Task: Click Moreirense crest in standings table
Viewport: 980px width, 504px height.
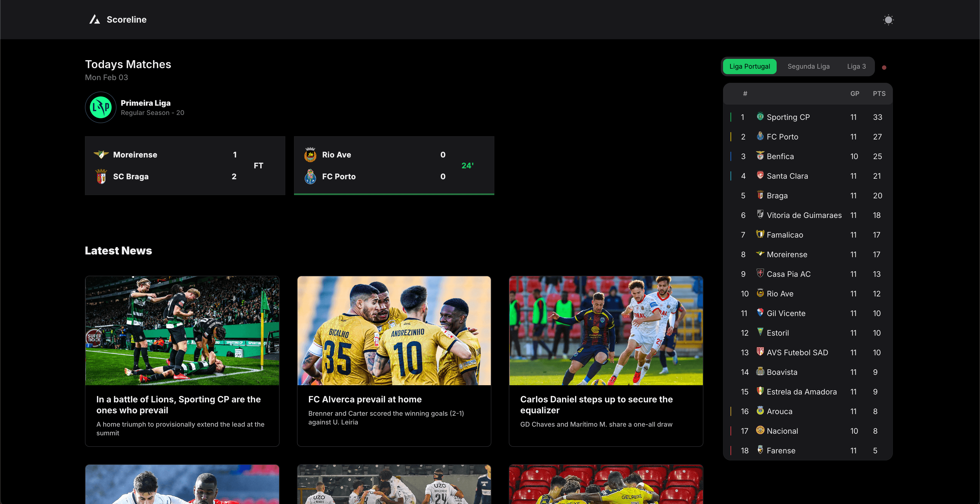Action: tap(760, 254)
